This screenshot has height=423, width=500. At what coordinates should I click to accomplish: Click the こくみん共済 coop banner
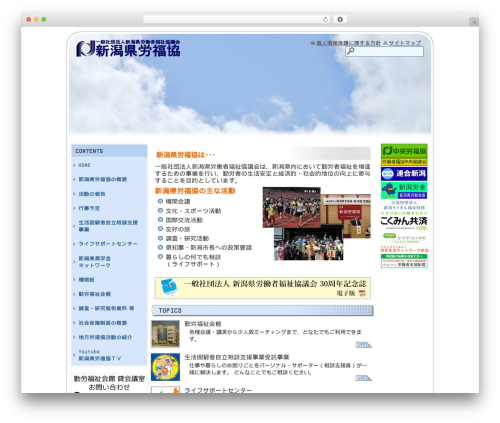(x=404, y=221)
